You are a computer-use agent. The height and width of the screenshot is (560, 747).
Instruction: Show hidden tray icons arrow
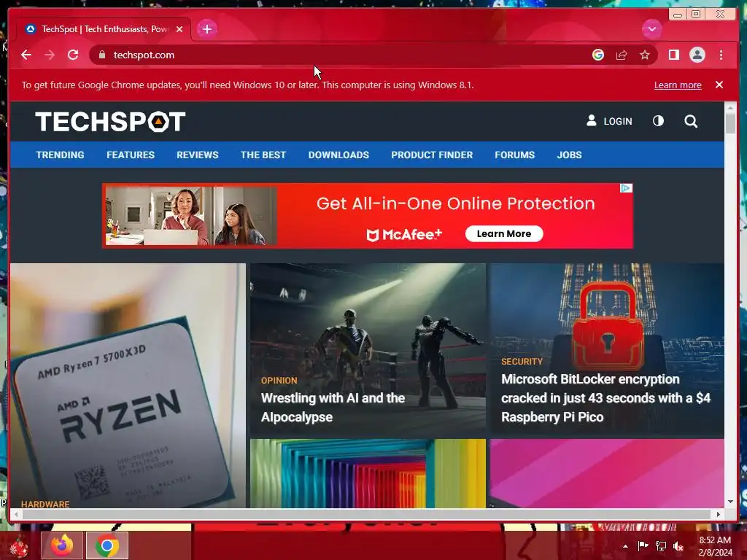(x=625, y=546)
